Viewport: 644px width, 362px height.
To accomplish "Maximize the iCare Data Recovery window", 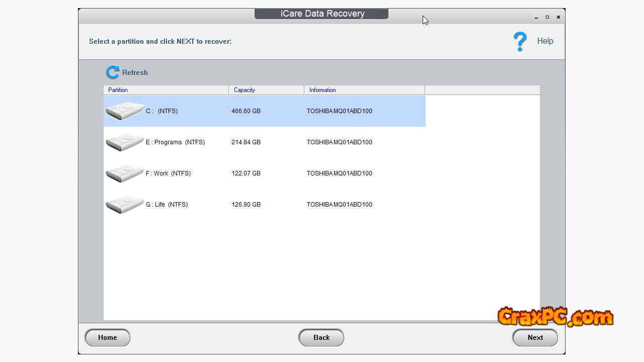I will [547, 17].
